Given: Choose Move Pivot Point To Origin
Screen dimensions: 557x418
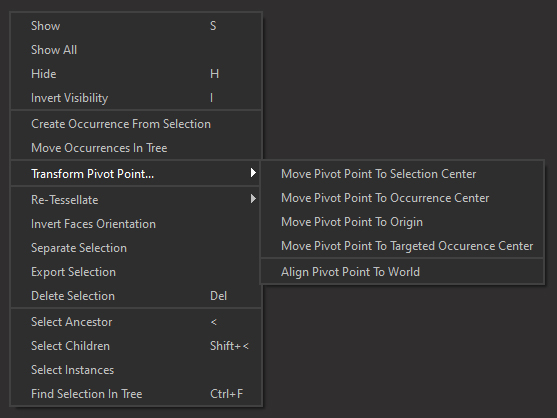Looking at the screenshot, I should coord(402,222).
